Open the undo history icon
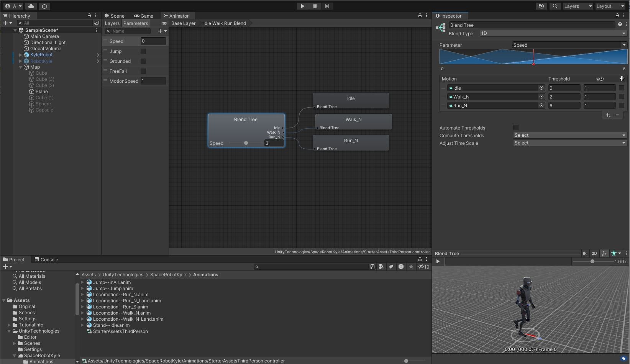 [x=541, y=6]
